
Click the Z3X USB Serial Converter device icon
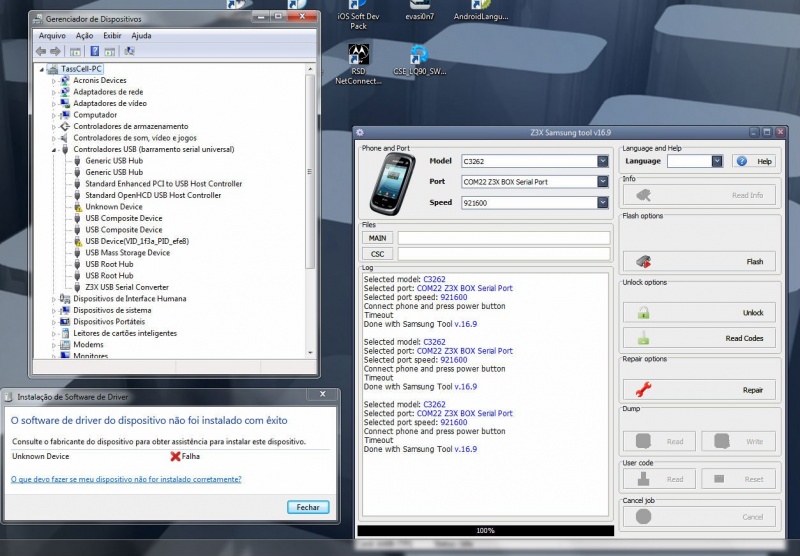pyautogui.click(x=78, y=287)
